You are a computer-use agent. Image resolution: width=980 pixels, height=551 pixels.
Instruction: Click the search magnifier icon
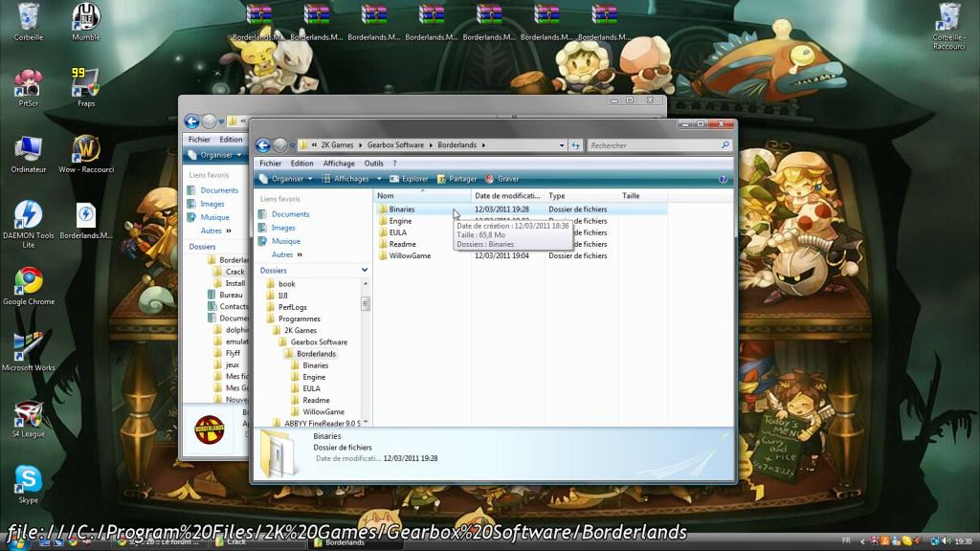pos(725,145)
